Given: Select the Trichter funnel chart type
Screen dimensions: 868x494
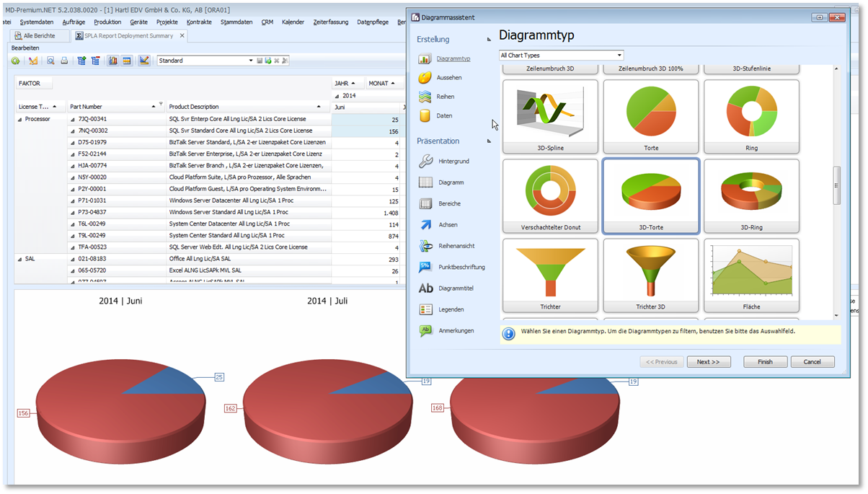Looking at the screenshot, I should coord(550,275).
